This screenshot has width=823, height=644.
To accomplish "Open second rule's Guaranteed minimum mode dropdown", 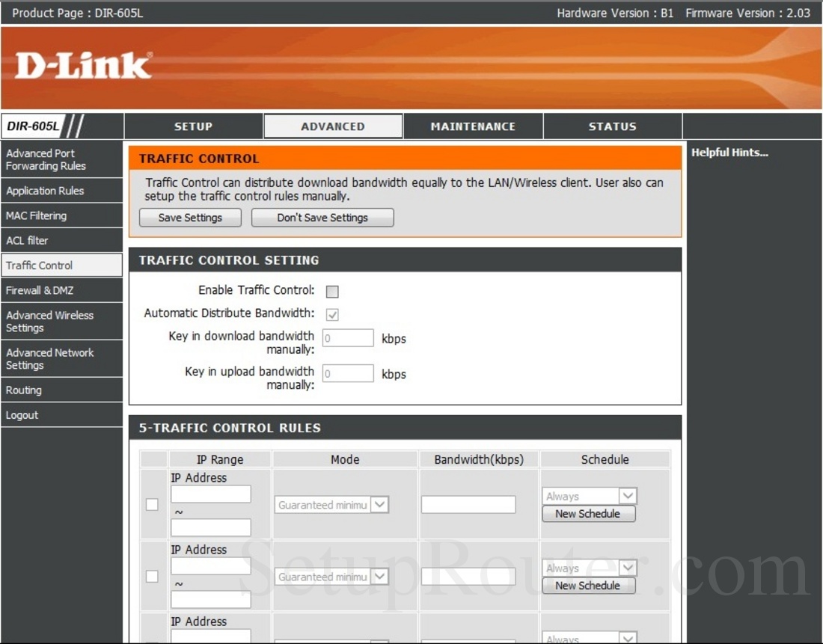I will (331, 577).
